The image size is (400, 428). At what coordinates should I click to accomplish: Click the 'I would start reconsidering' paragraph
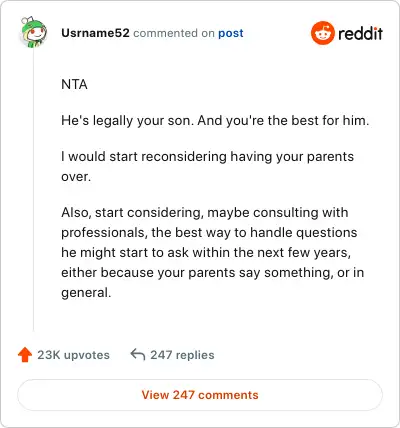tap(207, 166)
